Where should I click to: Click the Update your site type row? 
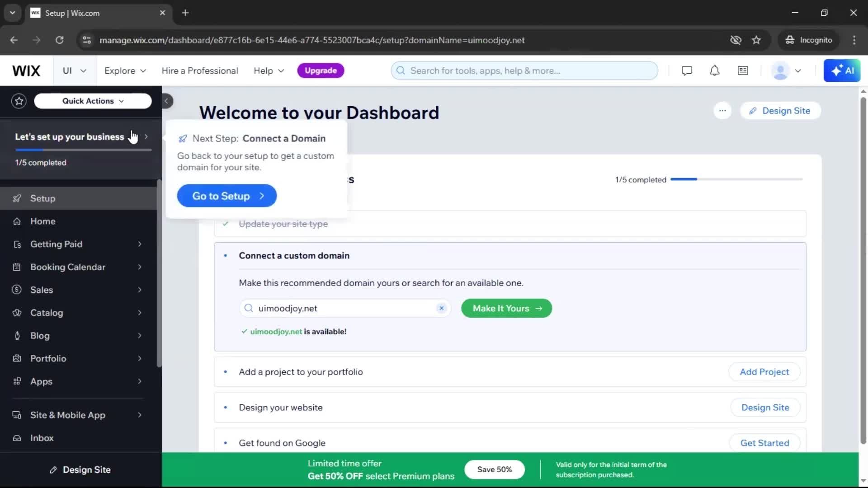(510, 224)
